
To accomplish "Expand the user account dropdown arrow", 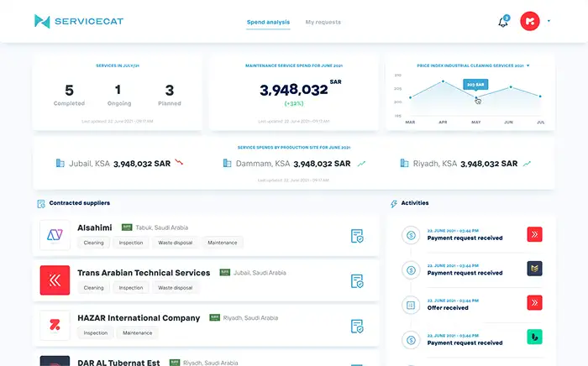I will tap(549, 21).
